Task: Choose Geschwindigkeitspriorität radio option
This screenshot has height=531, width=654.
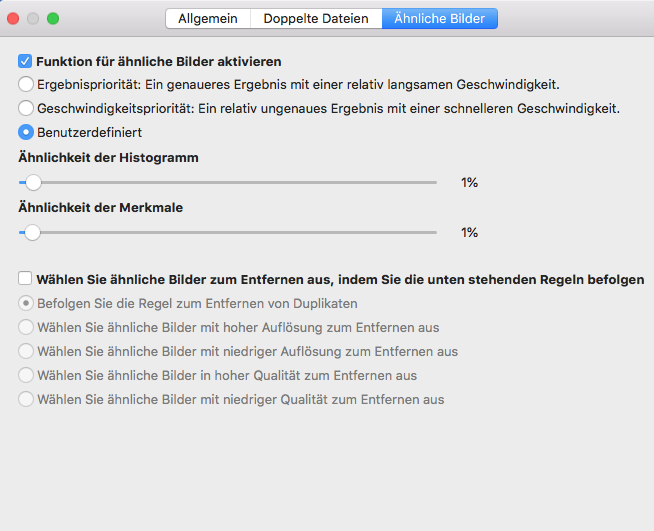Action: (26, 108)
